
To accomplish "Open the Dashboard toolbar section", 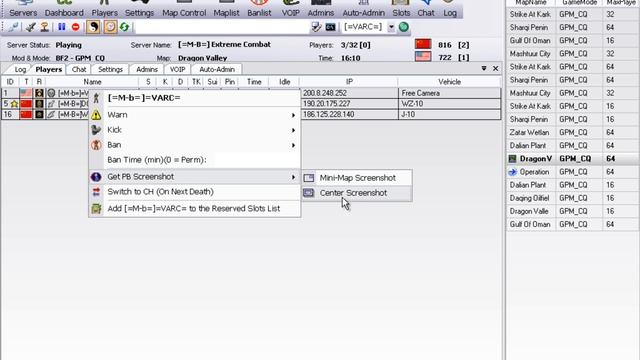I will [64, 9].
